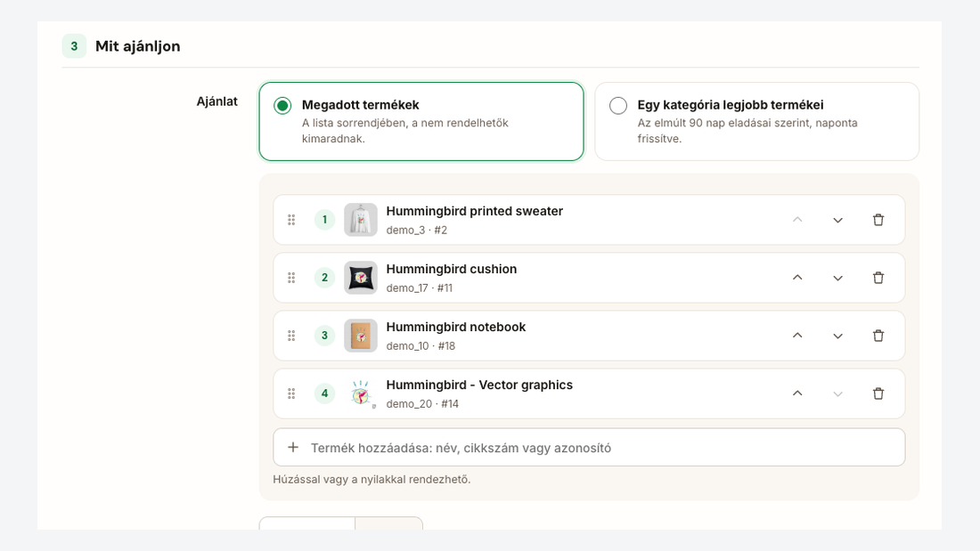Click 'Hummingbird cushion' product name
The width and height of the screenshot is (980, 551).
point(452,269)
